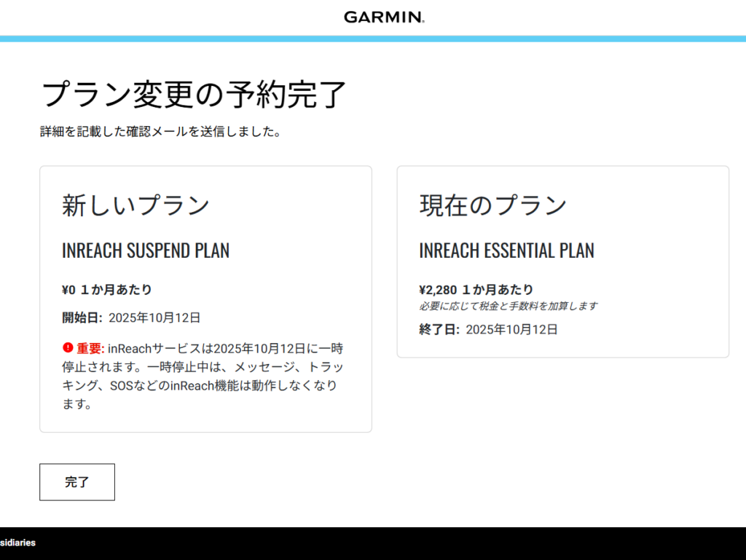The width and height of the screenshot is (746, 560).
Task: Click the 開始日 2025年10月12日 line
Action: (131, 318)
